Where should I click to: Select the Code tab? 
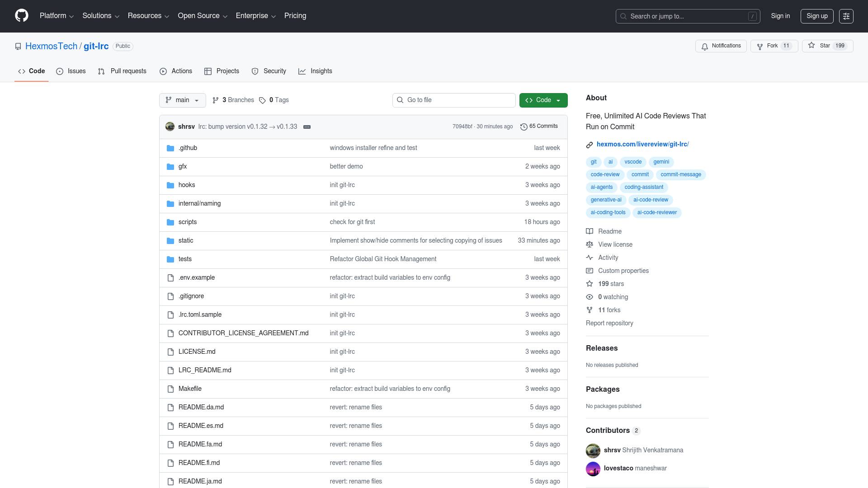[32, 71]
